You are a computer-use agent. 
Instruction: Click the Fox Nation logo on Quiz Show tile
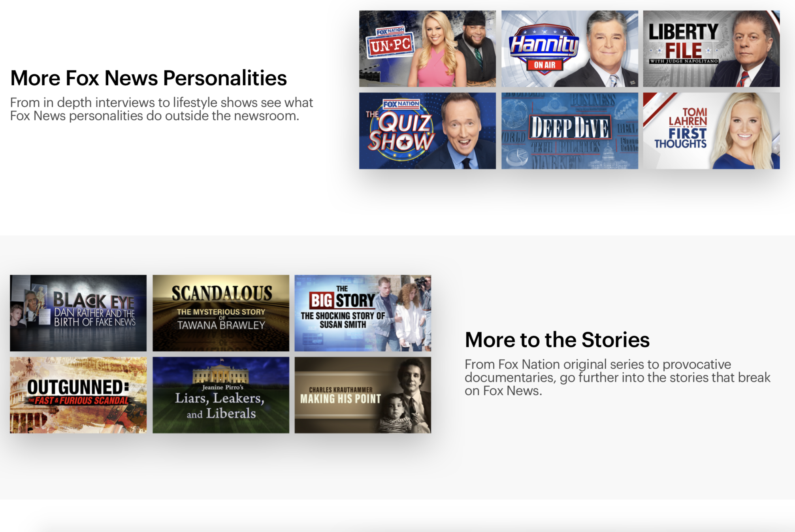click(401, 104)
